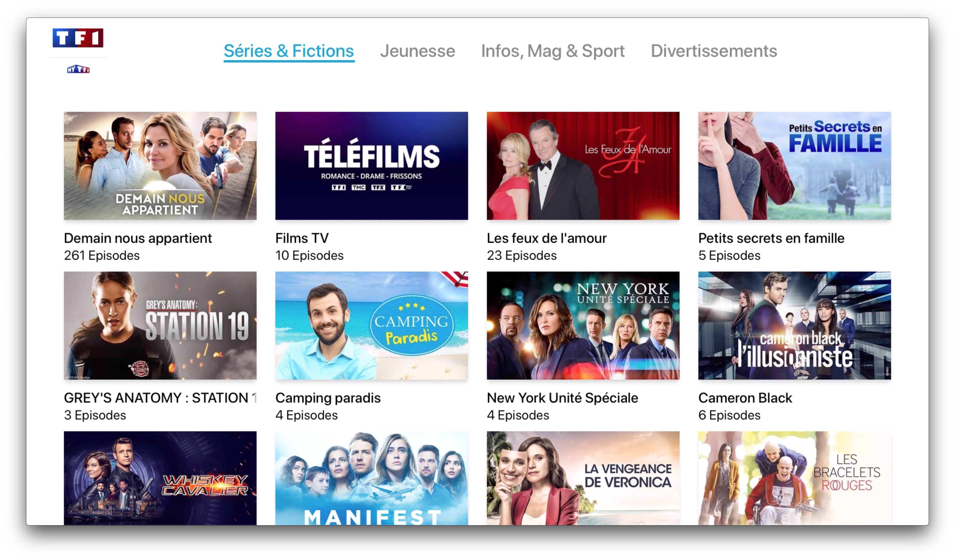
Task: Select the Séries & Fictions tab
Action: tap(289, 51)
